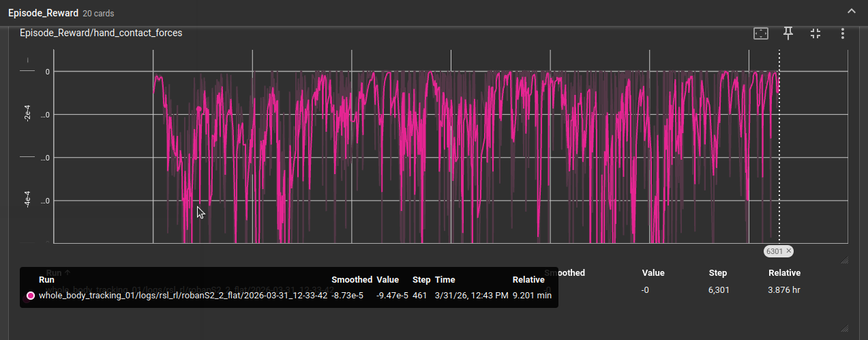This screenshot has height=340, width=868.
Task: Pin the hand_contact_forces card
Action: pyautogui.click(x=788, y=33)
